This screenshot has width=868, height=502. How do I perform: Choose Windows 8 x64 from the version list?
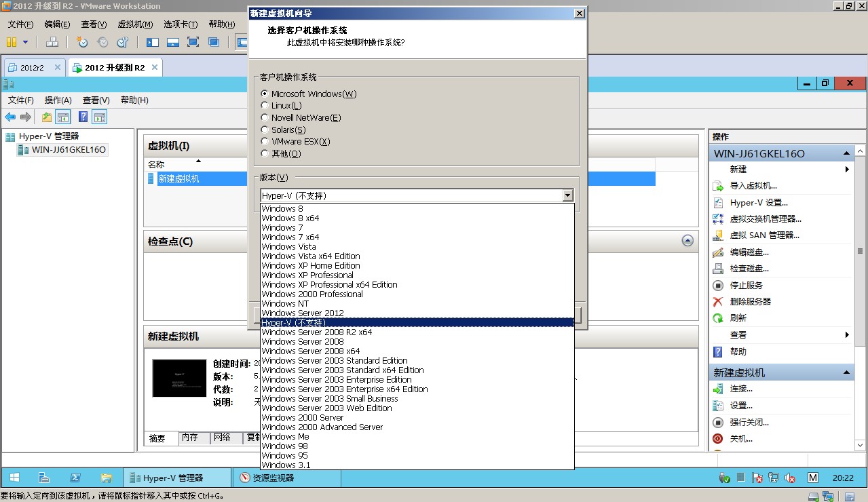(417, 218)
